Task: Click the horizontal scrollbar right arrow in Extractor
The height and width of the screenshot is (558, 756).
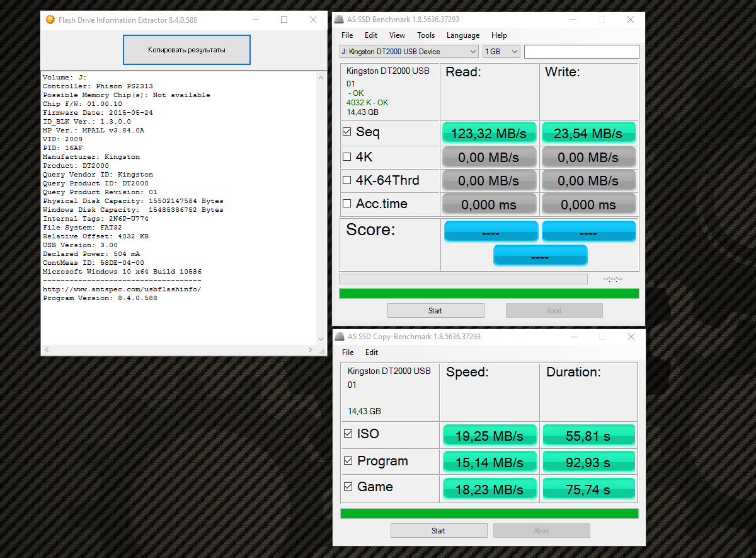Action: 311,350
